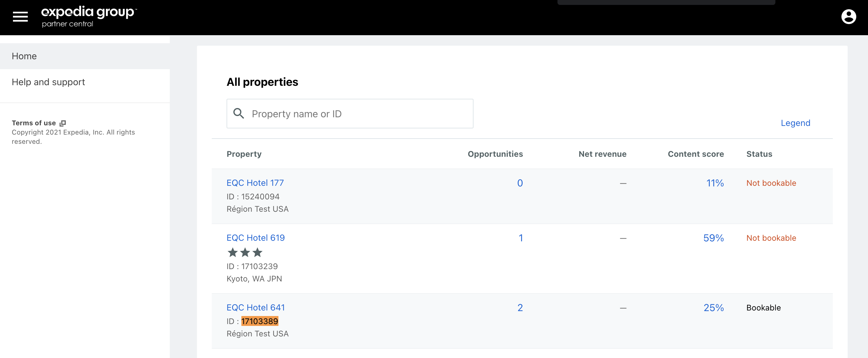The height and width of the screenshot is (358, 868).
Task: Open EQC Hotel 619 property
Action: tap(255, 238)
